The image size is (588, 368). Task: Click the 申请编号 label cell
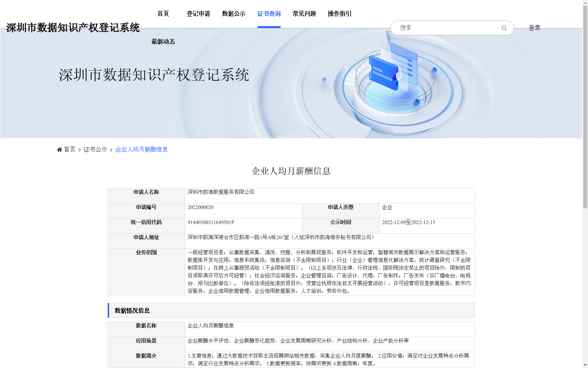(146, 211)
